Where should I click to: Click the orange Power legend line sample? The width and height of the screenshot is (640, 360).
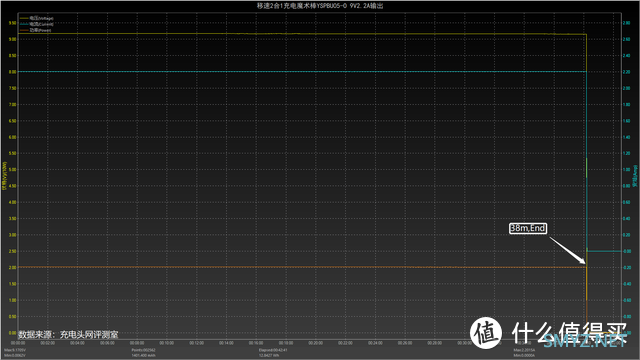[24, 30]
